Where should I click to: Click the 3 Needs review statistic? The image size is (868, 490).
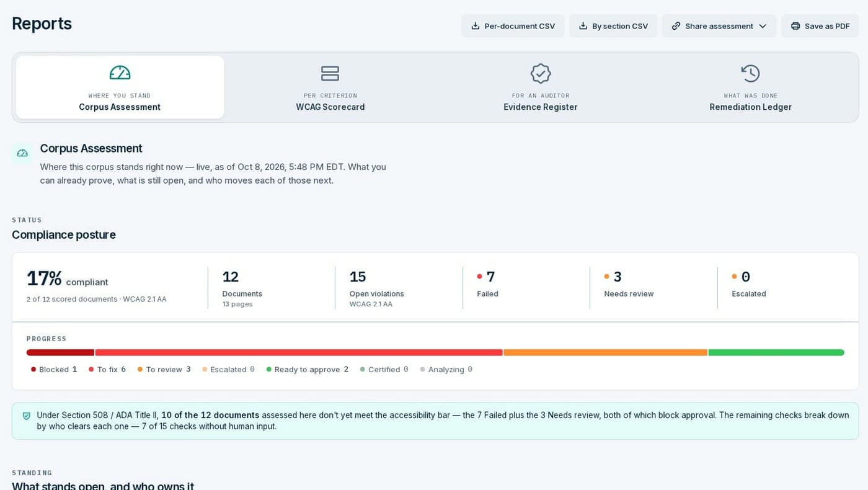coord(629,283)
